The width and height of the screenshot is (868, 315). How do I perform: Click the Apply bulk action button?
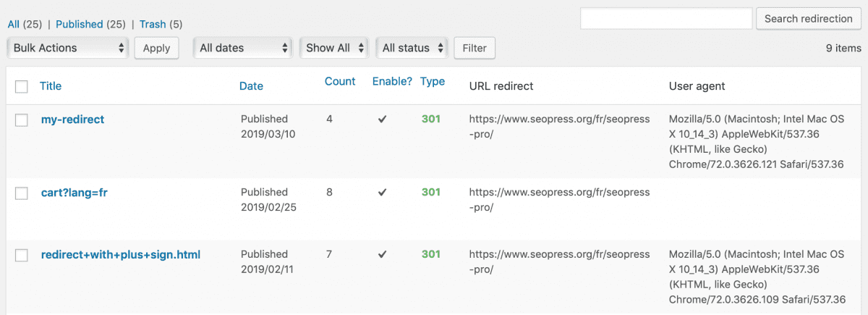pos(156,49)
